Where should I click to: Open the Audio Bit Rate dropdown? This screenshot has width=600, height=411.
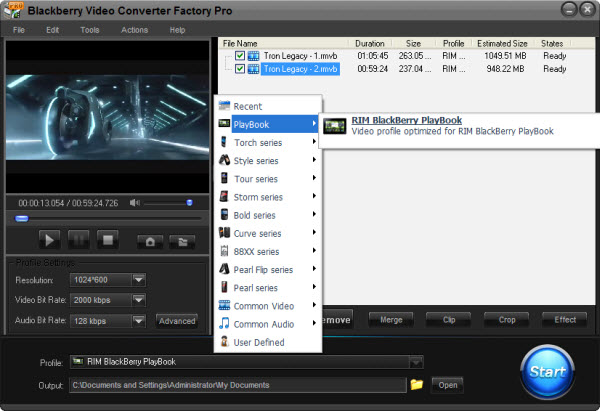pyautogui.click(x=138, y=320)
